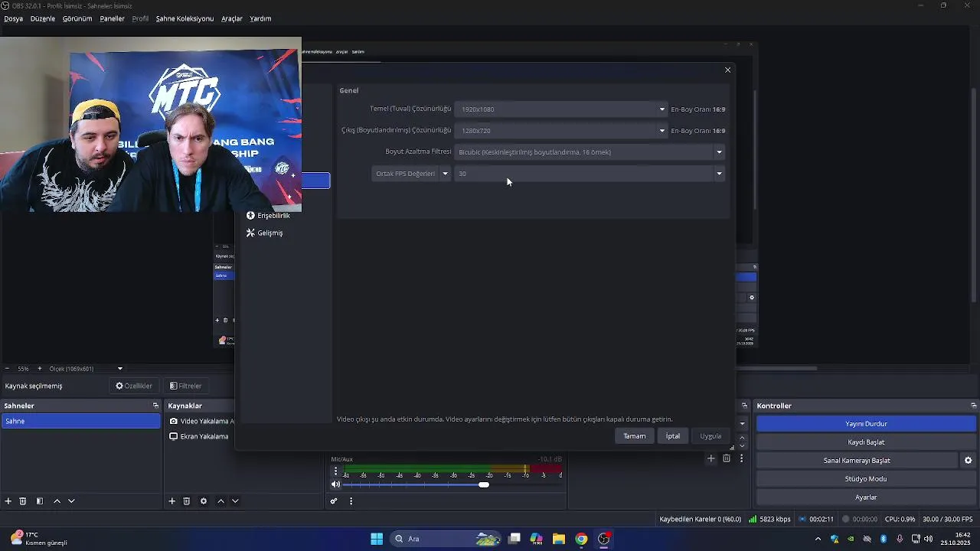
Task: Open Chrome from the taskbar
Action: tap(581, 539)
